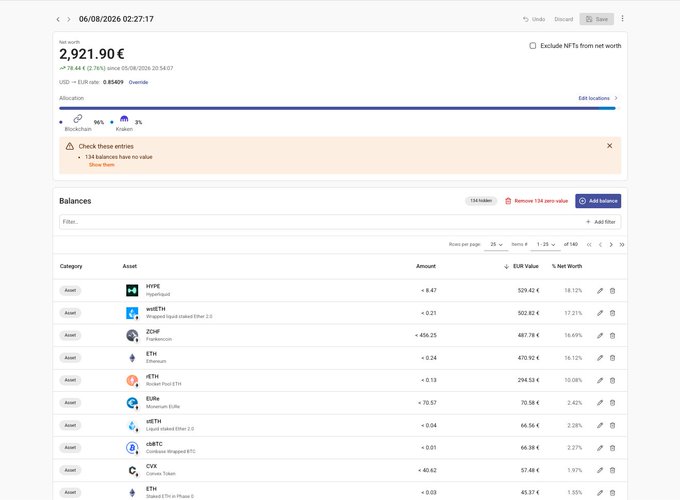Screen dimensions: 680x500
Task: Edit the CVX balance row
Action: [x=600, y=470]
